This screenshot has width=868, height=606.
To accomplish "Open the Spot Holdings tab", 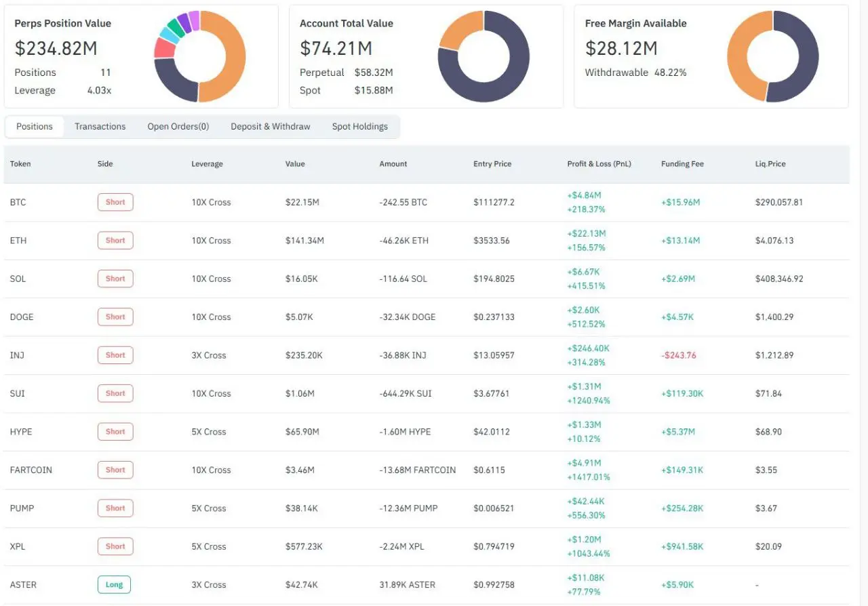I will pyautogui.click(x=360, y=127).
